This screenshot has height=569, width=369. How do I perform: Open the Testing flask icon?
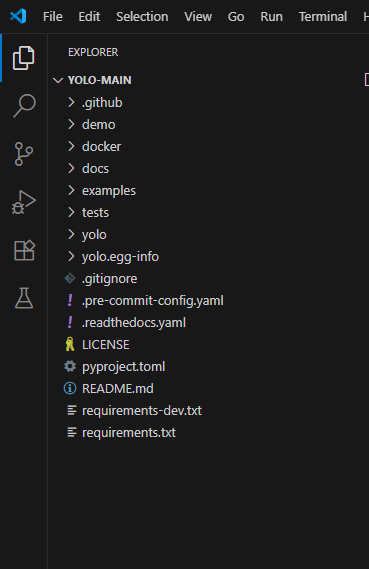pos(24,298)
